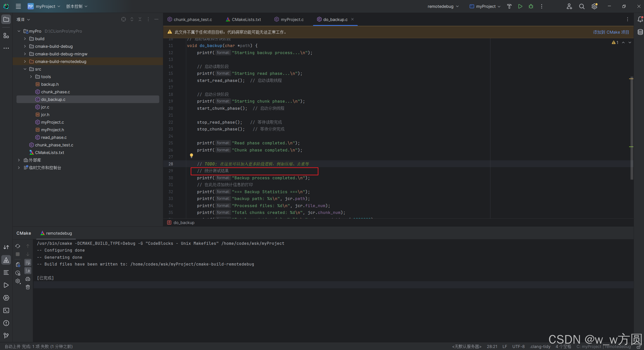Viewport: 644px width, 350px height.
Task: Open the Database tool window
Action: coord(640,32)
